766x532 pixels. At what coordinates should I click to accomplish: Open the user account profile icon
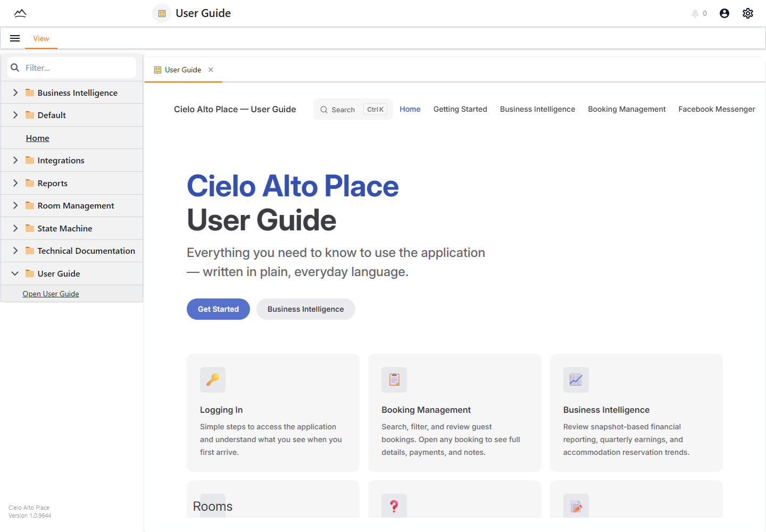tap(725, 13)
